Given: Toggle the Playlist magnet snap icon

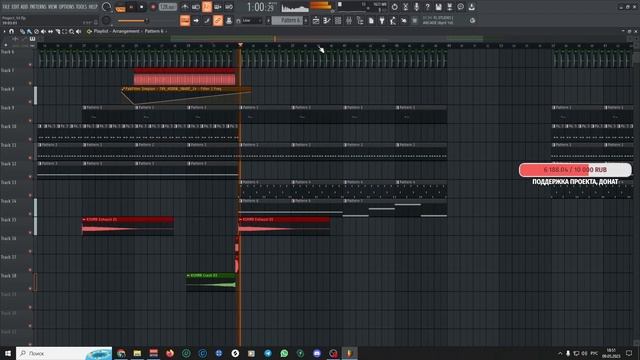Looking at the screenshot, I should click(x=11, y=31).
